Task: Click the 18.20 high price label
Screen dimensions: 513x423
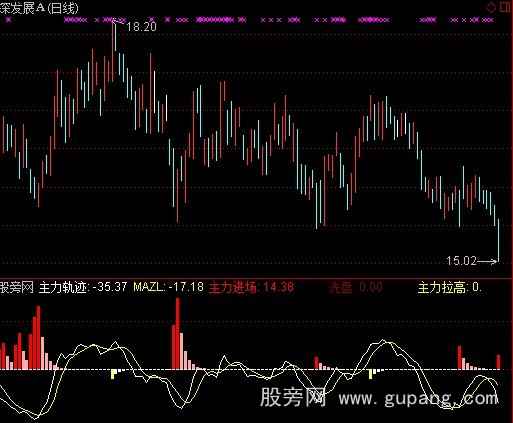Action: tap(141, 26)
